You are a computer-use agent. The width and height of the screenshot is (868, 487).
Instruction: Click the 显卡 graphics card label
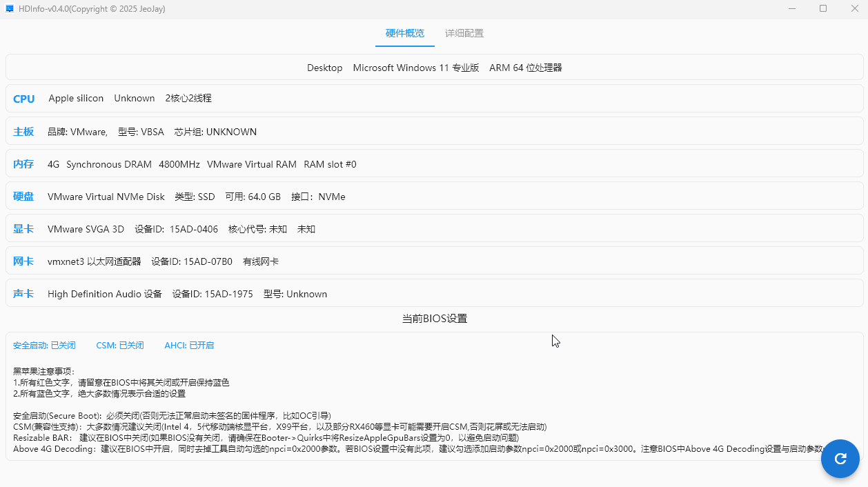click(23, 229)
